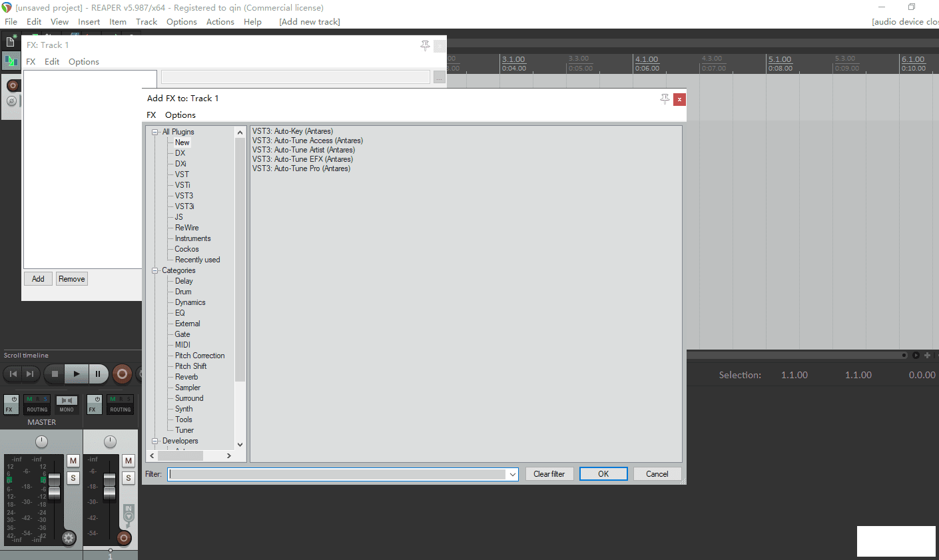Screen dimensions: 939x560
Task: Click the New Project toolbar icon
Action: pyautogui.click(x=11, y=42)
